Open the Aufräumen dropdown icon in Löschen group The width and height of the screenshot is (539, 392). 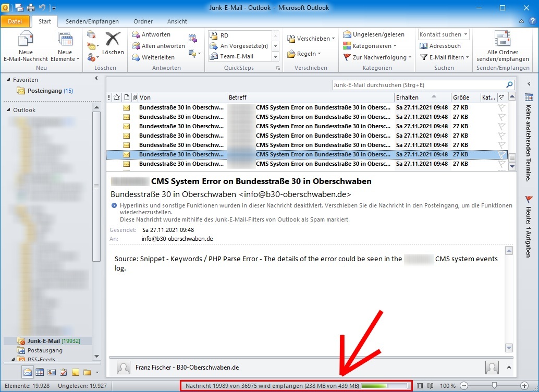[x=93, y=46]
